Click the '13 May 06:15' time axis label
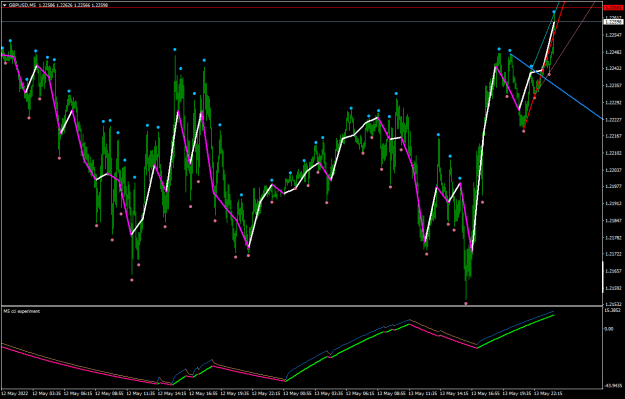 pyautogui.click(x=360, y=394)
